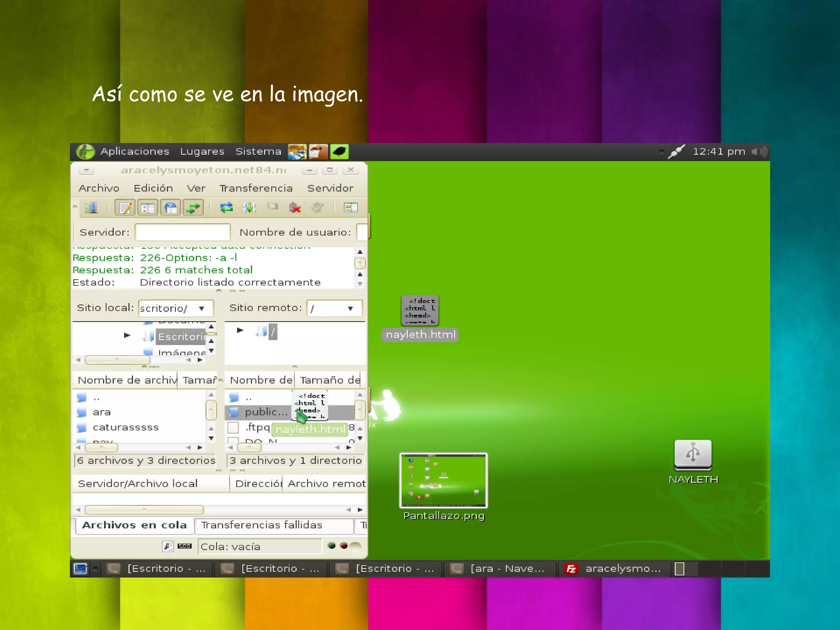The height and width of the screenshot is (630, 840).
Task: Open the Transferencia menu
Action: point(256,188)
